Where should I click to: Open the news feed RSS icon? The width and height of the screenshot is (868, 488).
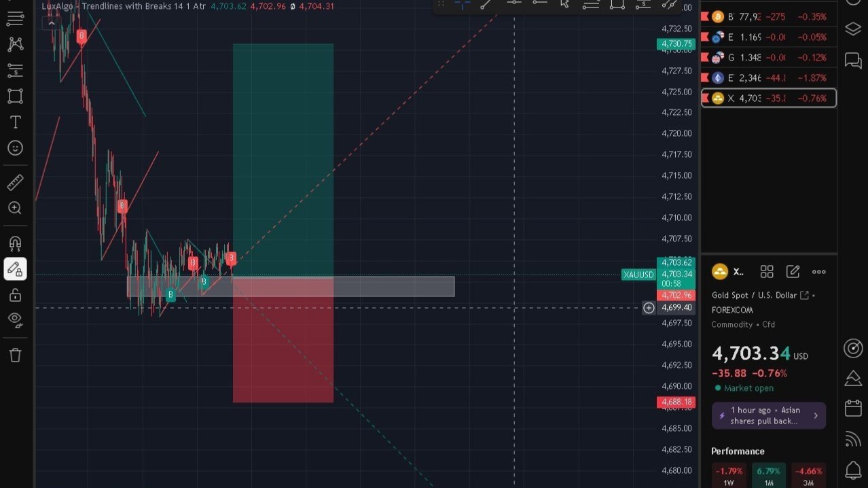[x=852, y=439]
